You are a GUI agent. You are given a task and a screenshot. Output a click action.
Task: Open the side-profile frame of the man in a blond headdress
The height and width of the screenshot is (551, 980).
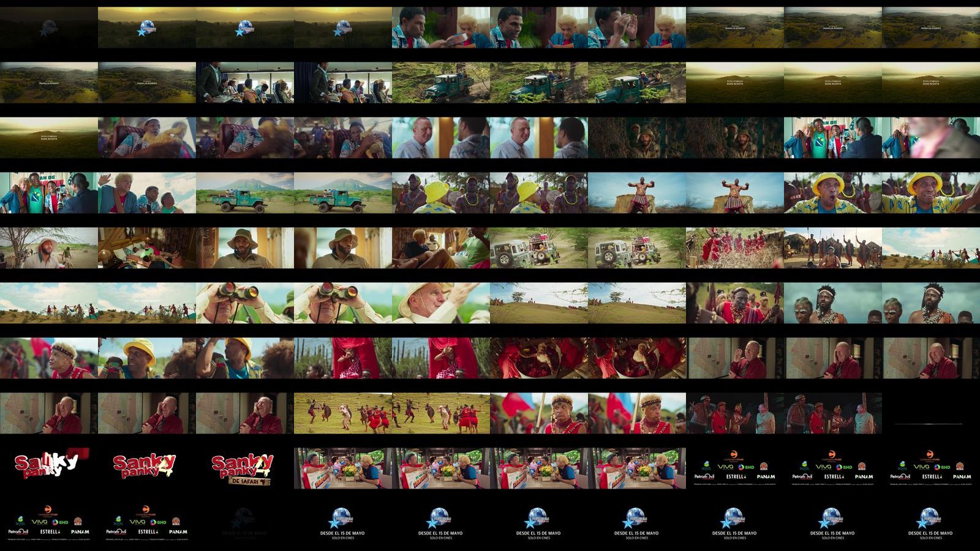click(x=49, y=358)
